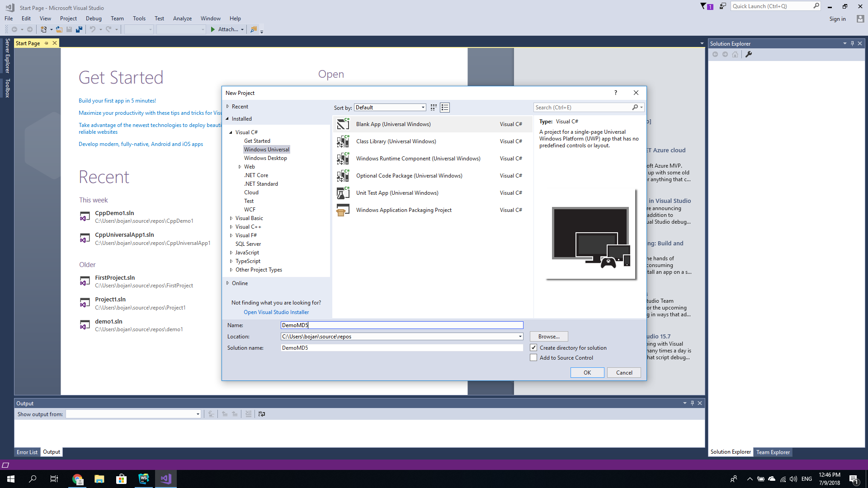Image resolution: width=868 pixels, height=488 pixels.
Task: Click the Browse... button
Action: (x=549, y=337)
